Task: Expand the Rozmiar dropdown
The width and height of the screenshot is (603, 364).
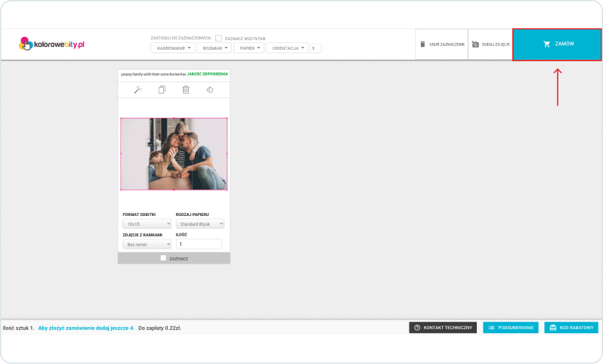Action: pos(215,48)
